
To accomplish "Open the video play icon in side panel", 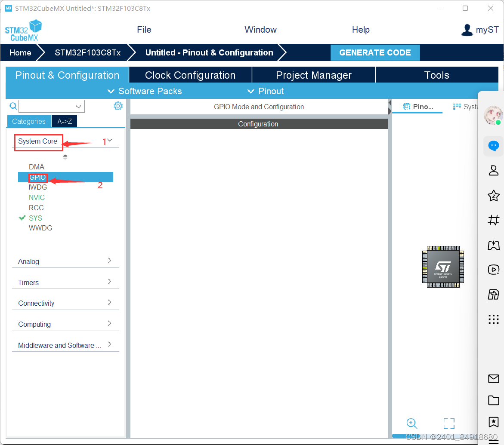I will point(493,270).
